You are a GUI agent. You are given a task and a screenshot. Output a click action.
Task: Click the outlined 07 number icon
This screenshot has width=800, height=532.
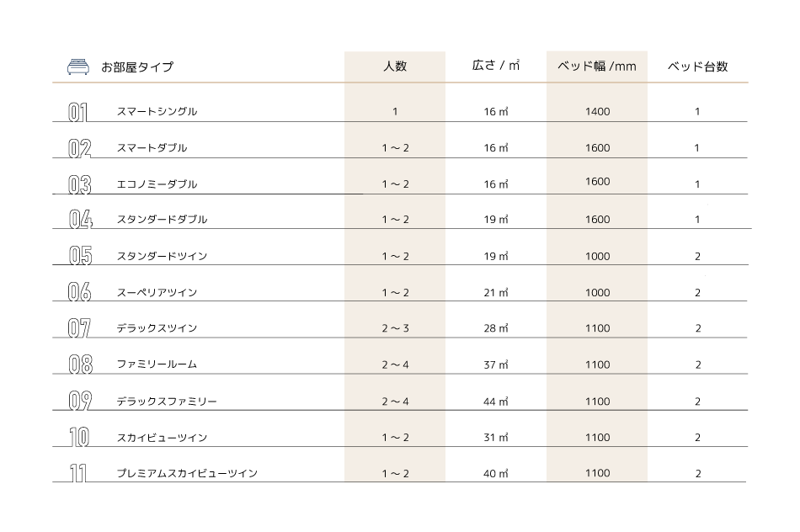coord(79,328)
